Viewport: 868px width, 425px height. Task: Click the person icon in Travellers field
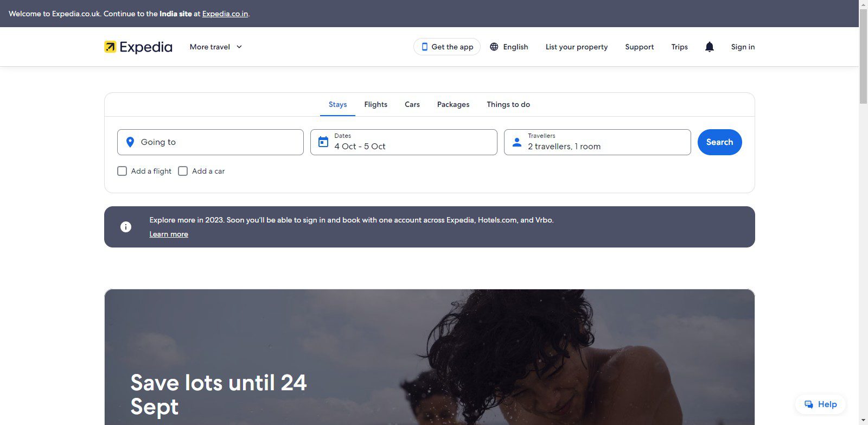[517, 142]
